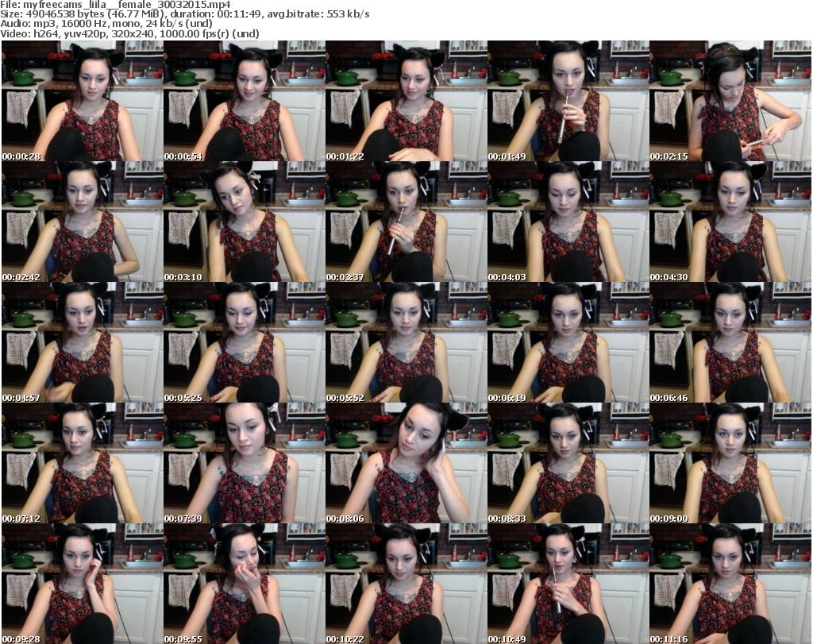Open the frame at timestamp 00:03:37

point(406,222)
